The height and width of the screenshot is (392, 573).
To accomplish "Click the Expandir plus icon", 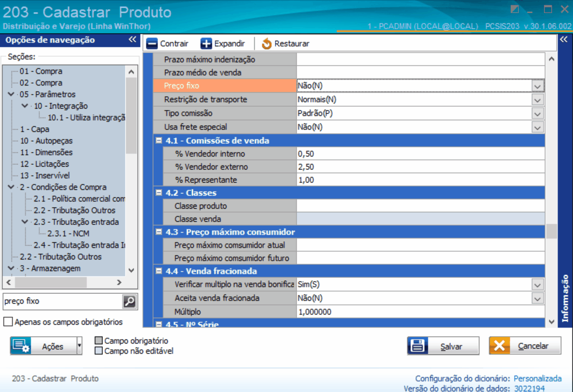I will 206,44.
